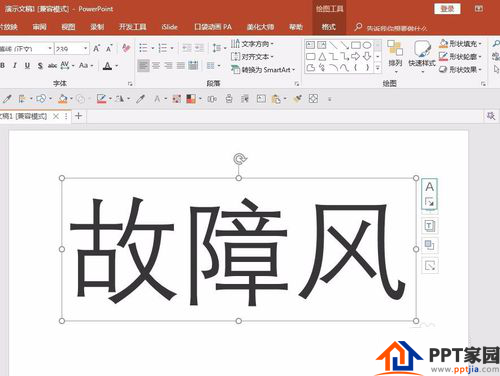
Task: Open the font size dropdown
Action: [x=86, y=49]
